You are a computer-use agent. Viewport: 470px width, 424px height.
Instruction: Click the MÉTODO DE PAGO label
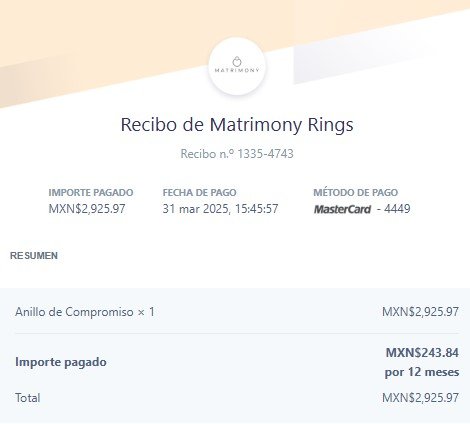pyautogui.click(x=355, y=192)
